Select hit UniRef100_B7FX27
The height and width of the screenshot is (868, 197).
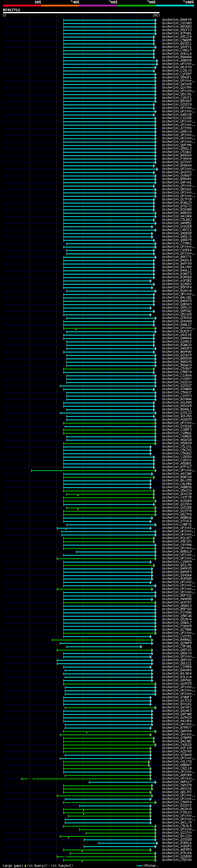pos(177,467)
